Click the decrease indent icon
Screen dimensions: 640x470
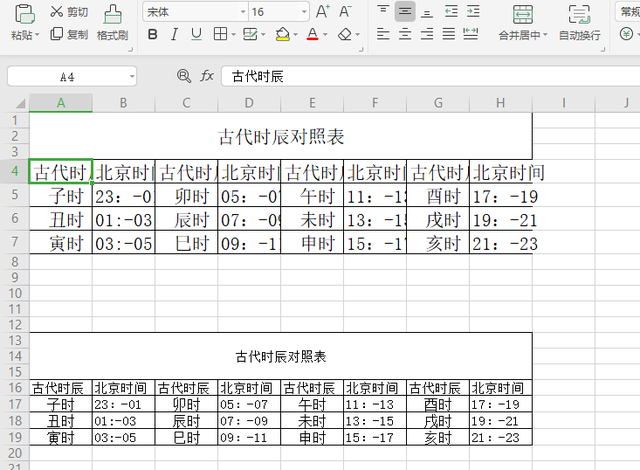pyautogui.click(x=451, y=11)
